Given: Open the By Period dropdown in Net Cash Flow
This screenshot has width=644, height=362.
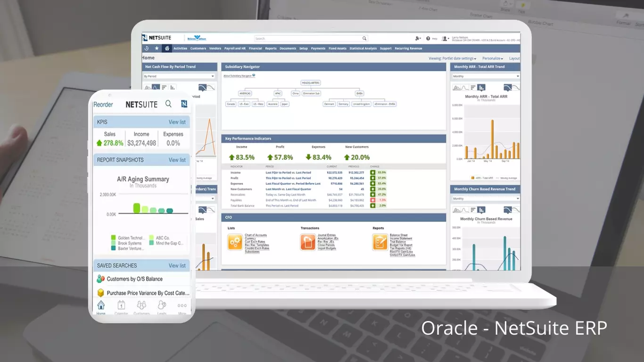Looking at the screenshot, I should tap(179, 76).
